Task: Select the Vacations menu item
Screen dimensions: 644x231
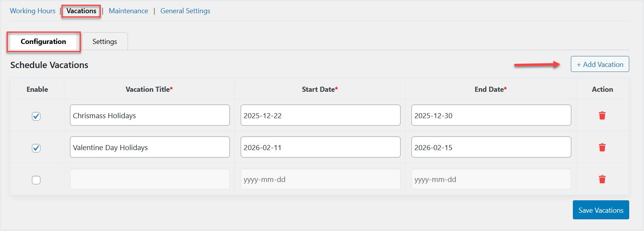Action: [81, 11]
